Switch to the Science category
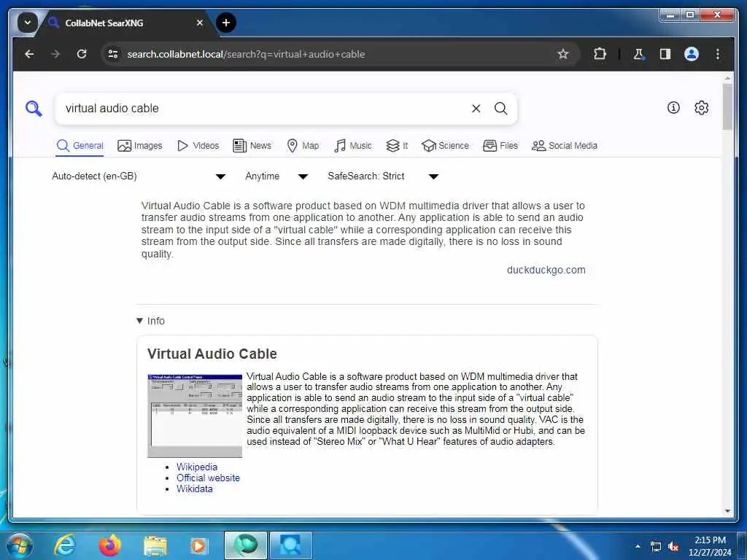The image size is (747, 560). click(x=446, y=146)
